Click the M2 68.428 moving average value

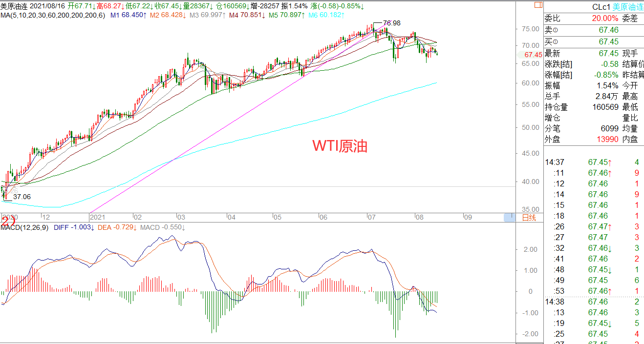(x=168, y=15)
